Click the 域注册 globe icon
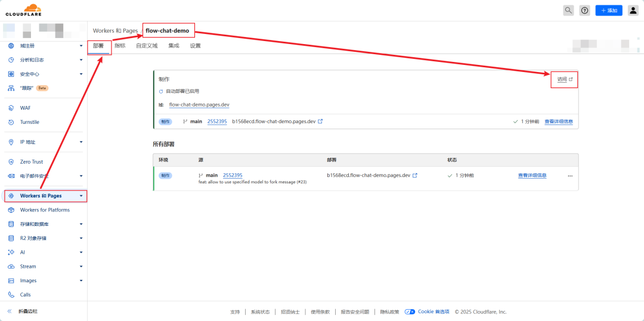Viewport: 644px width, 321px height. 11,45
